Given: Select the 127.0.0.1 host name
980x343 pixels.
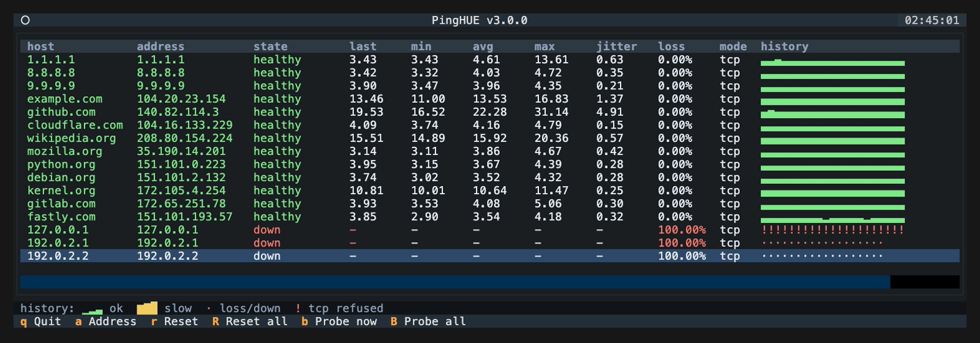Looking at the screenshot, I should click(x=58, y=230).
